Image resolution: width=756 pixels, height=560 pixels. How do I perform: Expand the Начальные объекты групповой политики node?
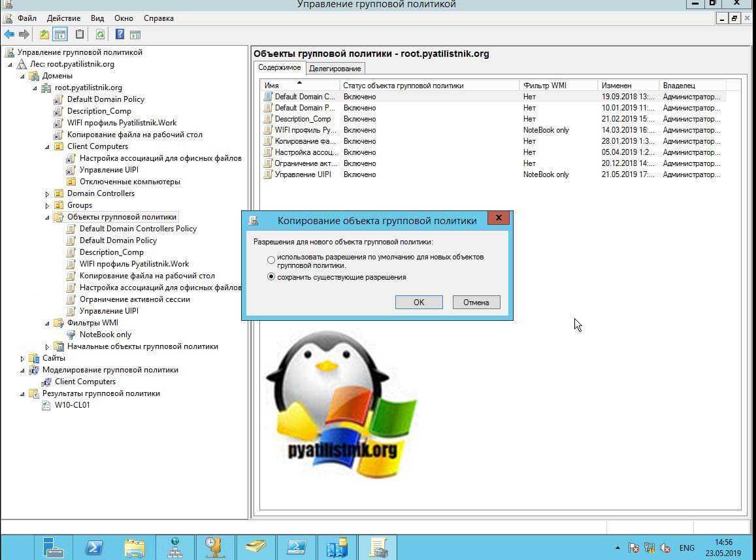click(47, 347)
